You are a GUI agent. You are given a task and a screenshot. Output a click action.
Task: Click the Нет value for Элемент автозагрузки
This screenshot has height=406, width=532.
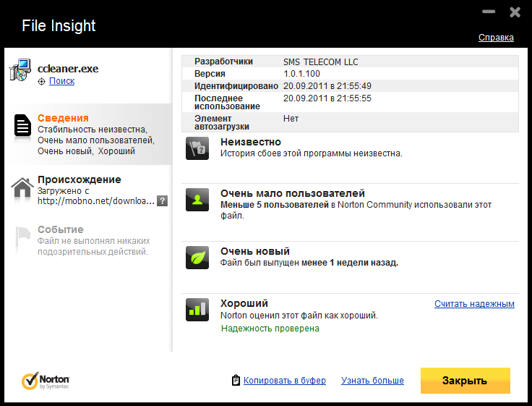click(291, 119)
